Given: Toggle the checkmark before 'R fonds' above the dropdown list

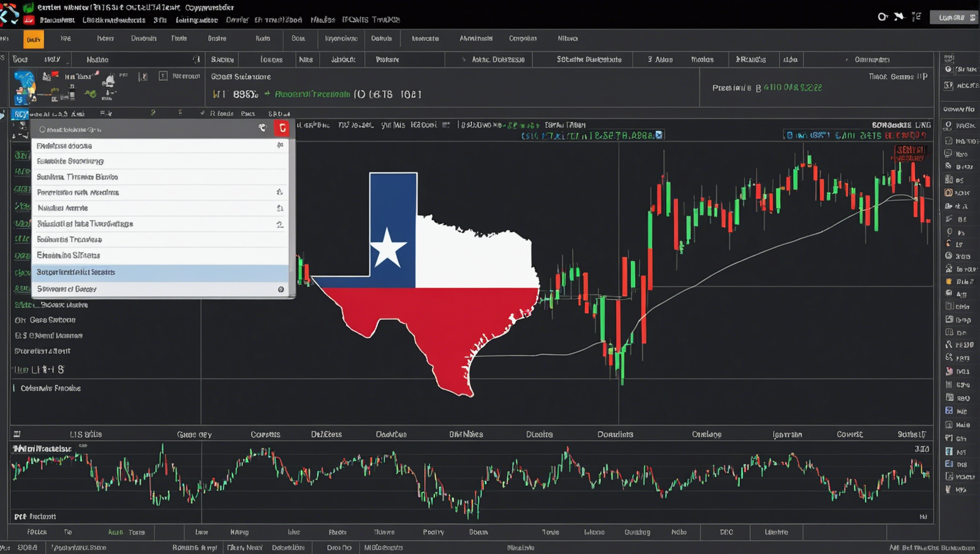Looking at the screenshot, I should (x=203, y=113).
